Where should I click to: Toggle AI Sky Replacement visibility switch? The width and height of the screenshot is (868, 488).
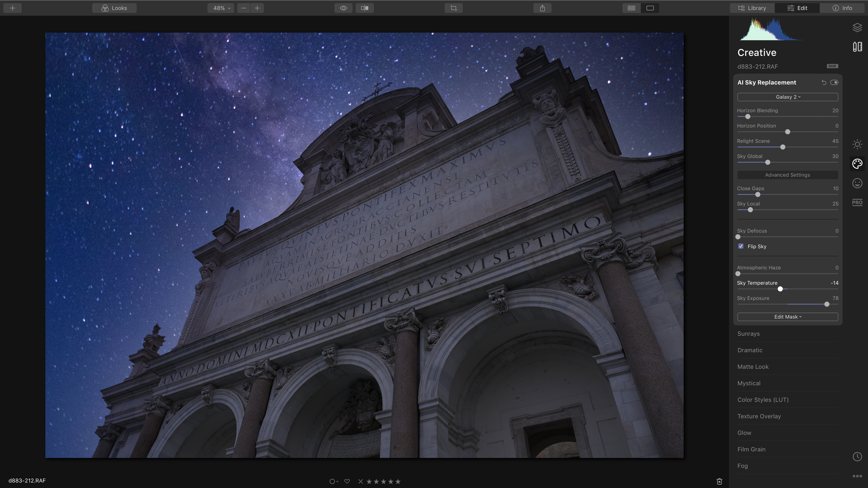coord(834,83)
